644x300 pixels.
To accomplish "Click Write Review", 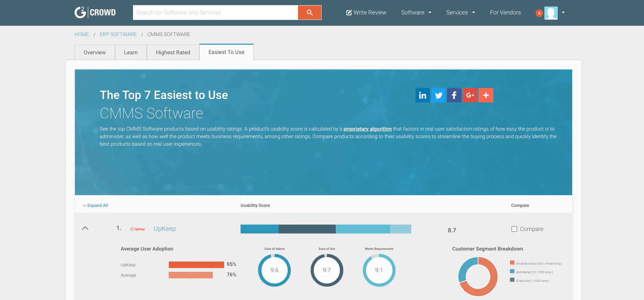I will tap(366, 12).
